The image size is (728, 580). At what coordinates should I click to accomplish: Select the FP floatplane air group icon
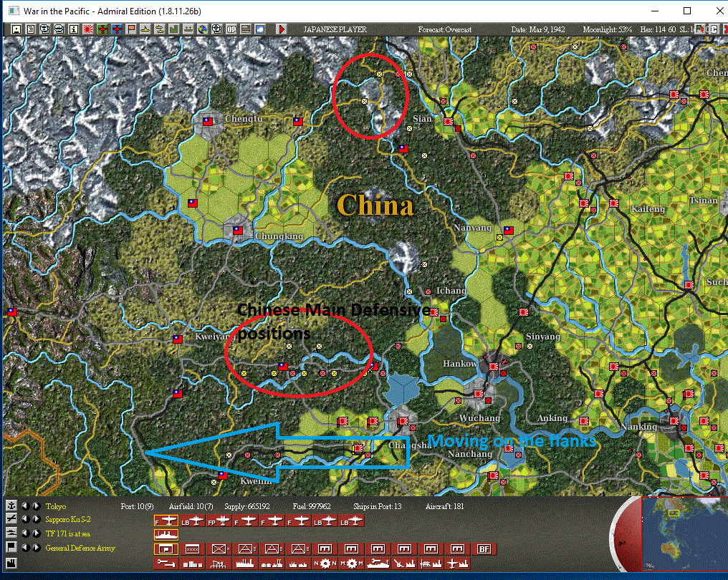pyautogui.click(x=219, y=521)
